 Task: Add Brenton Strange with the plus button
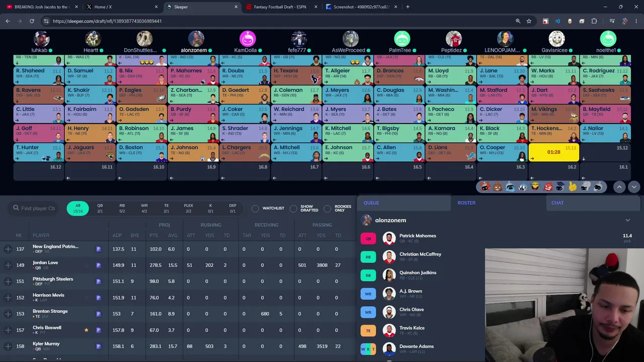pos(8,314)
